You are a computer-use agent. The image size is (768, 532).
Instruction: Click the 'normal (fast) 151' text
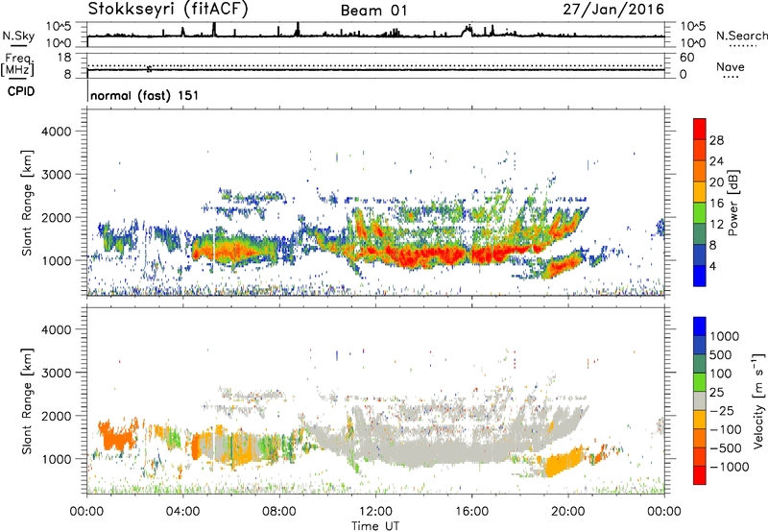pos(145,95)
